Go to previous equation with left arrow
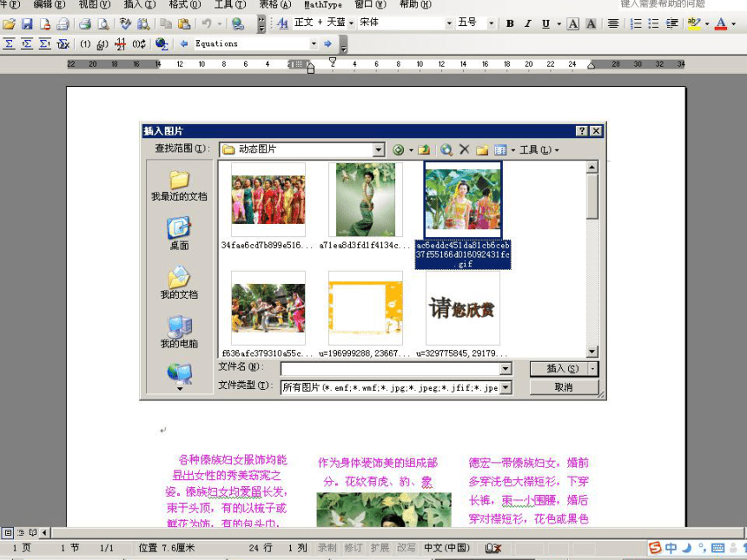Image resolution: width=747 pixels, height=560 pixels. pos(184,43)
